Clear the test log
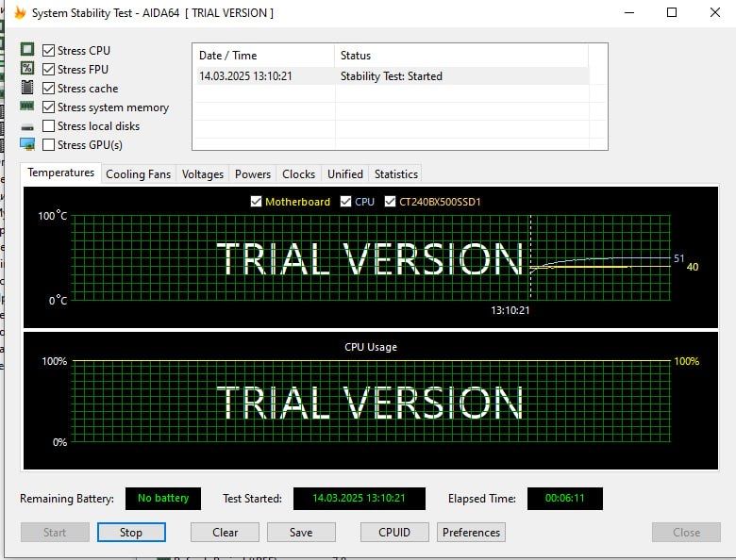Image resolution: width=736 pixels, height=560 pixels. (225, 533)
